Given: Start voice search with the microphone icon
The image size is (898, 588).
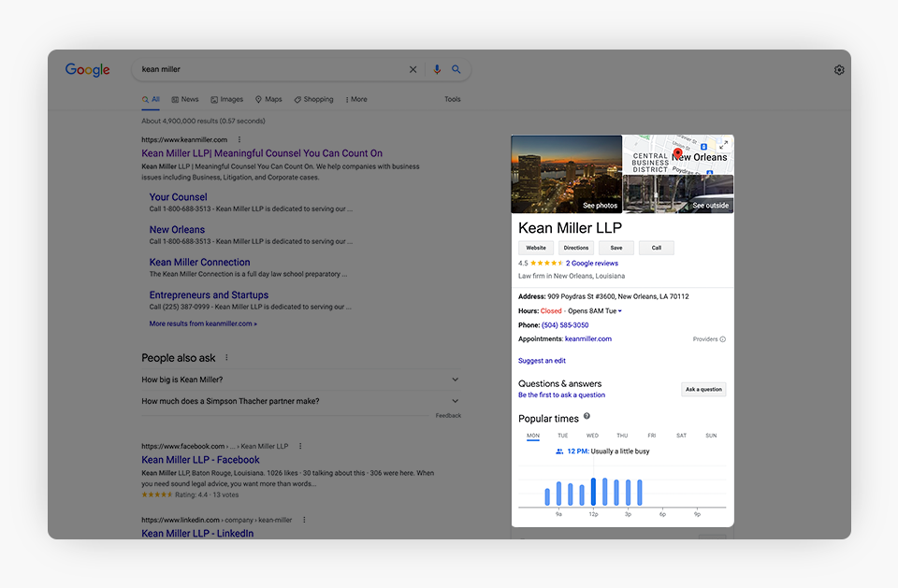Looking at the screenshot, I should pos(437,69).
